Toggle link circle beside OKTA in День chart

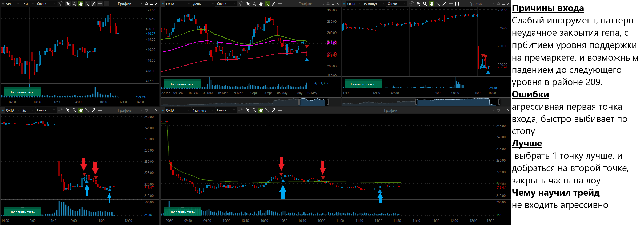(x=163, y=4)
